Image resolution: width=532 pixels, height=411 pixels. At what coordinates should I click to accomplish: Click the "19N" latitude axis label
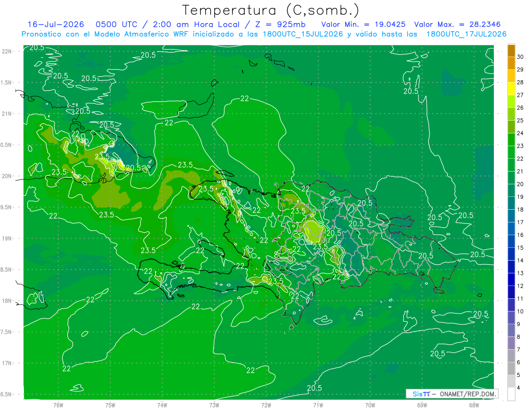click(7, 238)
